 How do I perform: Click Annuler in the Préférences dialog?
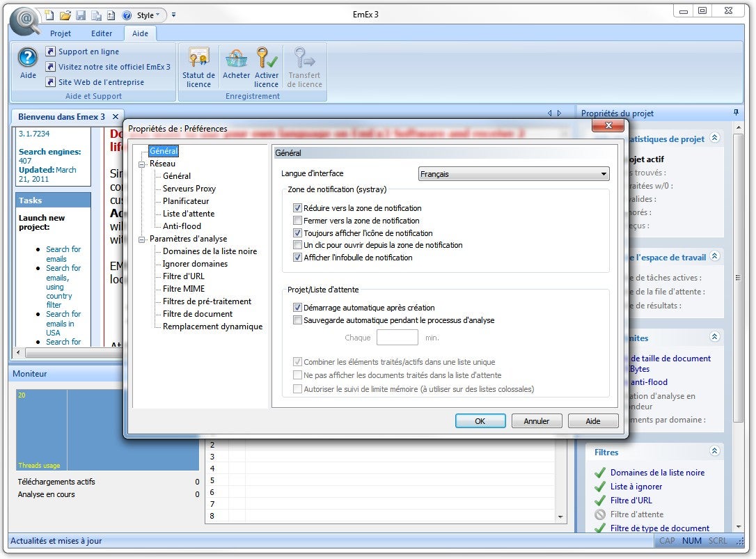point(537,421)
